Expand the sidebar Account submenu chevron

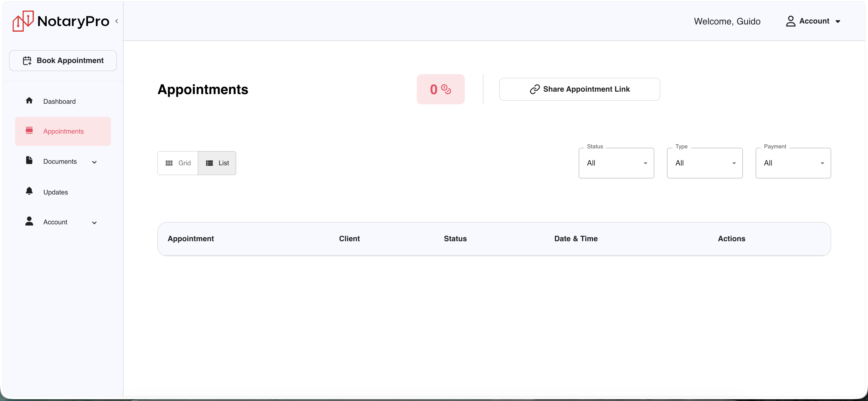(x=94, y=223)
